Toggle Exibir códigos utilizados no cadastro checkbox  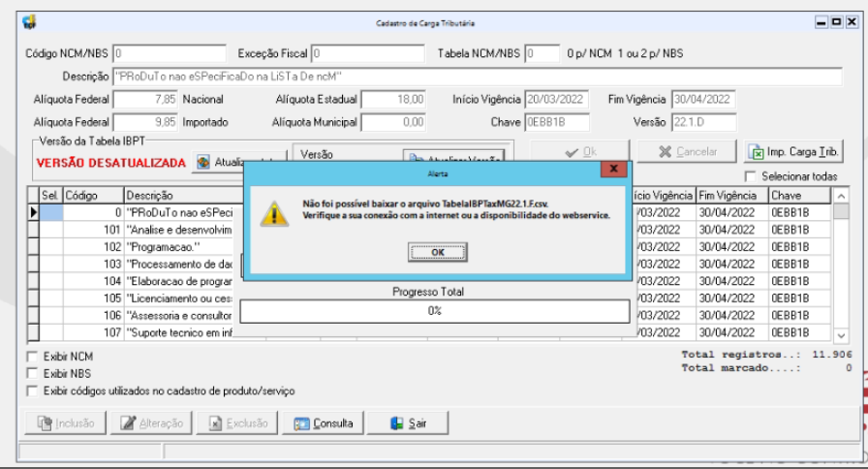pos(33,391)
